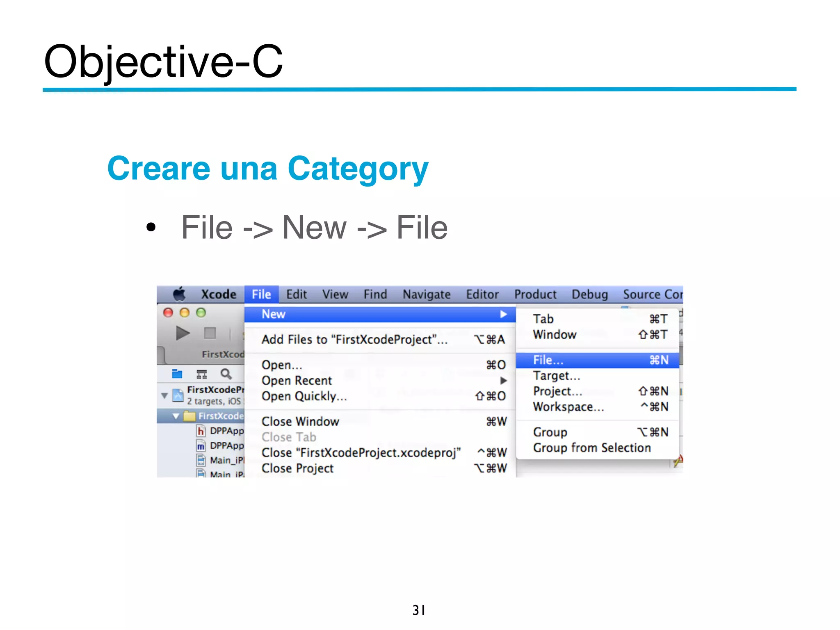840x630 pixels.
Task: Select Window in the New submenu
Action: (598, 335)
